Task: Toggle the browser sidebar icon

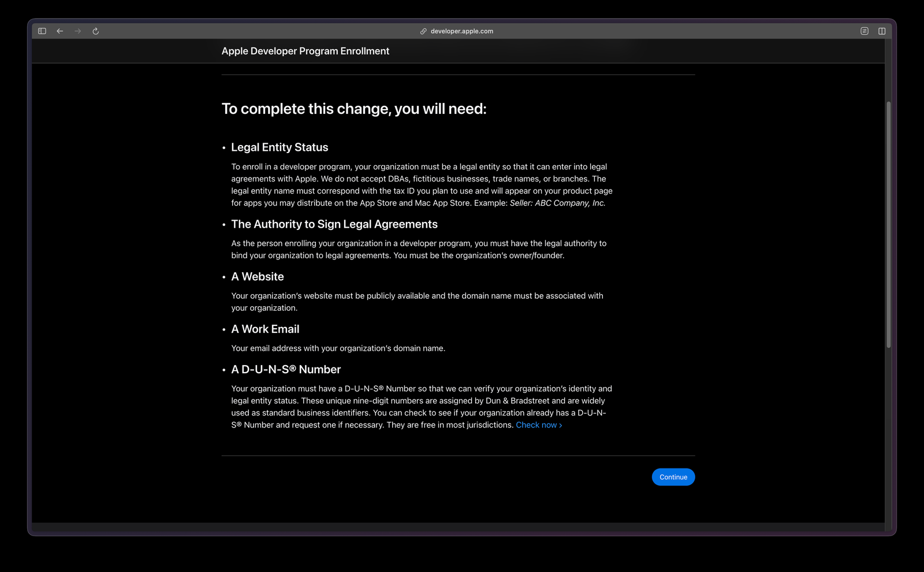Action: (42, 31)
